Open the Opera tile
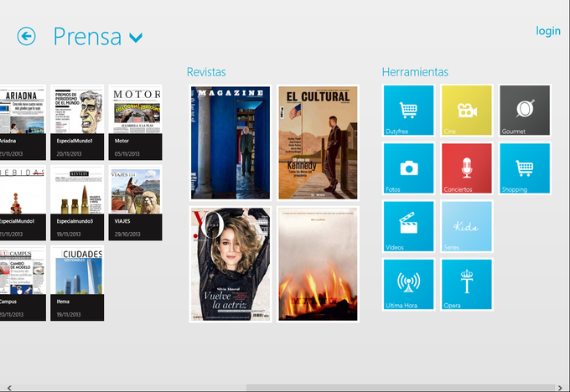570x392 pixels. (467, 284)
